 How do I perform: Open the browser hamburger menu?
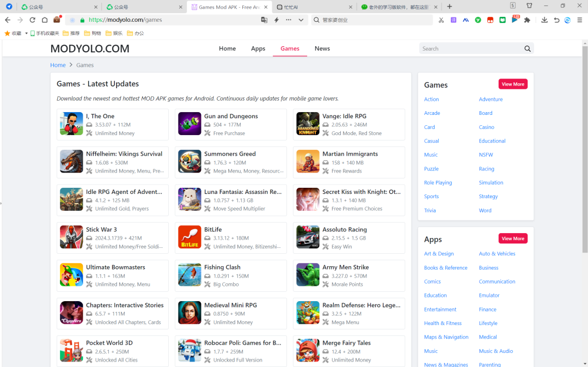[x=580, y=20]
